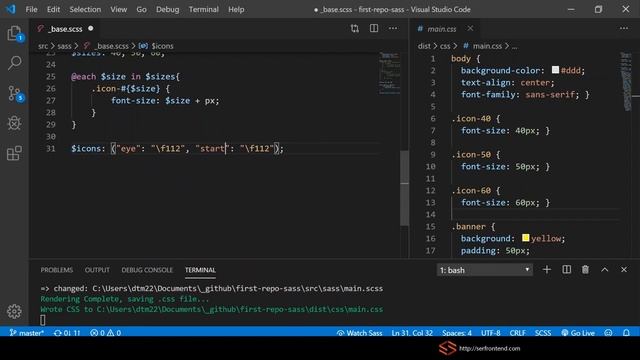Open the Extensions view in activity bar

click(x=14, y=153)
